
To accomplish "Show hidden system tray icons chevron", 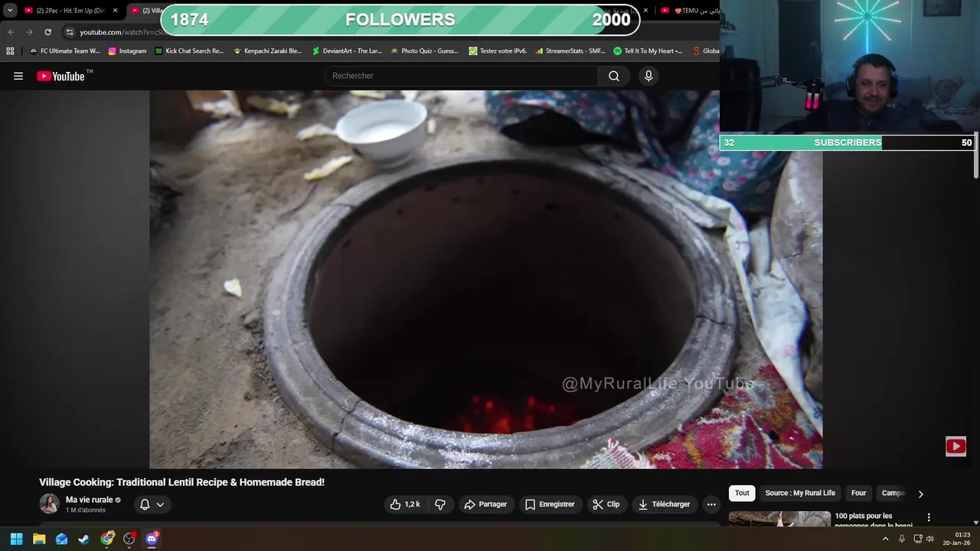I will 885,539.
